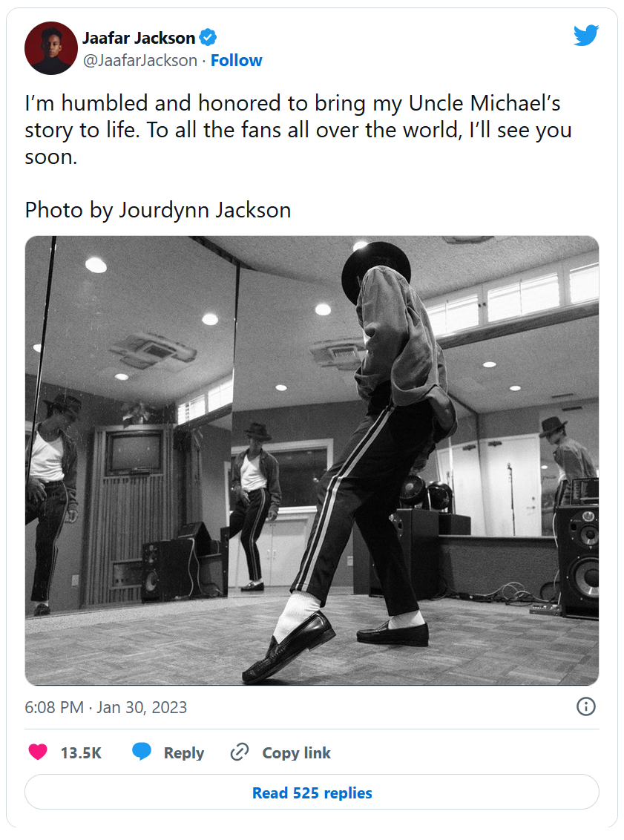
Task: Click the blue reply speech bubble icon
Action: click(x=142, y=752)
